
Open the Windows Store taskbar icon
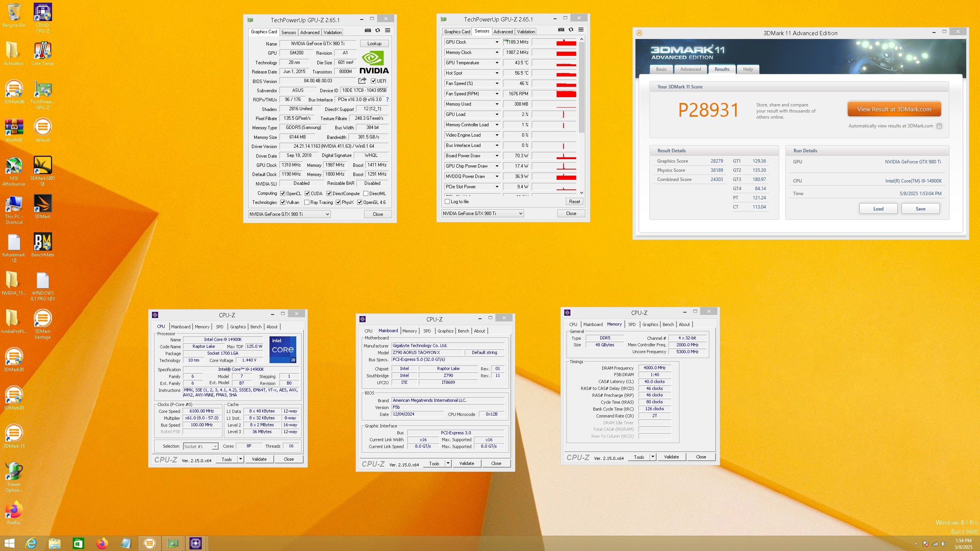(78, 543)
